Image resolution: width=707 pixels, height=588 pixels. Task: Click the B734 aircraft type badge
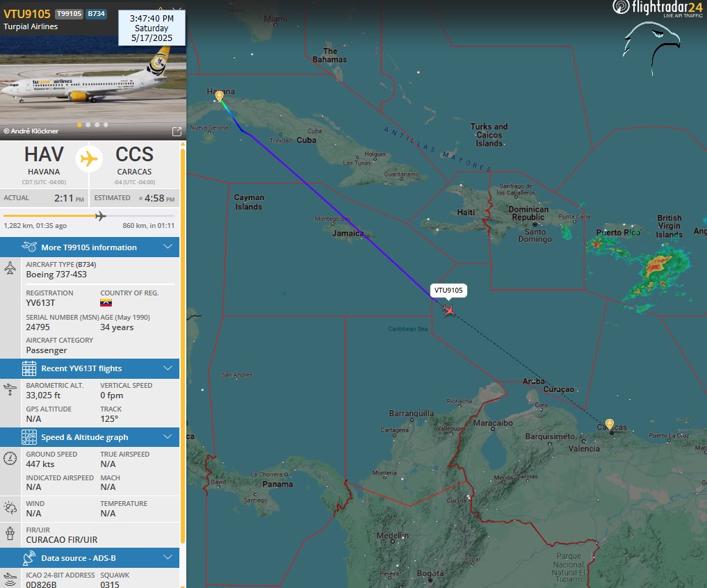click(x=96, y=13)
